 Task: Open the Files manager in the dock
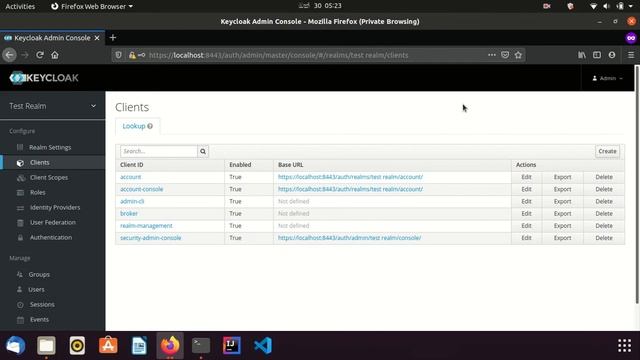click(x=46, y=345)
